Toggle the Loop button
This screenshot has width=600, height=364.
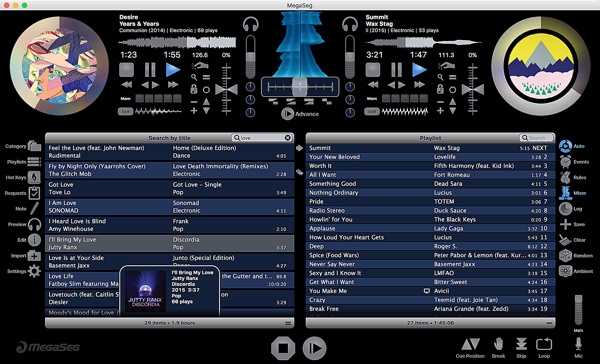tap(544, 344)
